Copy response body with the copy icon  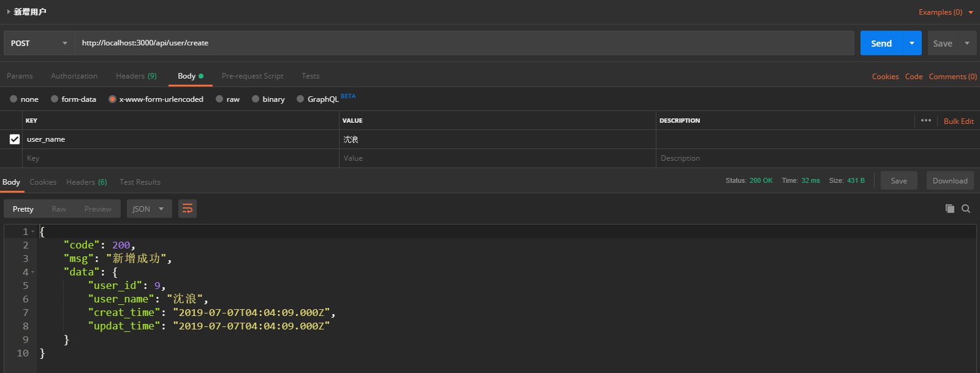point(949,209)
